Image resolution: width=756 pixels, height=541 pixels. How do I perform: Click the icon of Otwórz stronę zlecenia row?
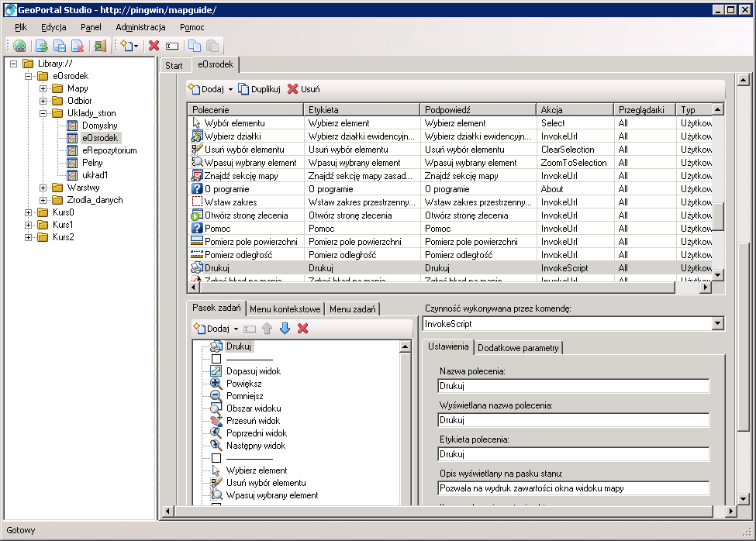[197, 215]
